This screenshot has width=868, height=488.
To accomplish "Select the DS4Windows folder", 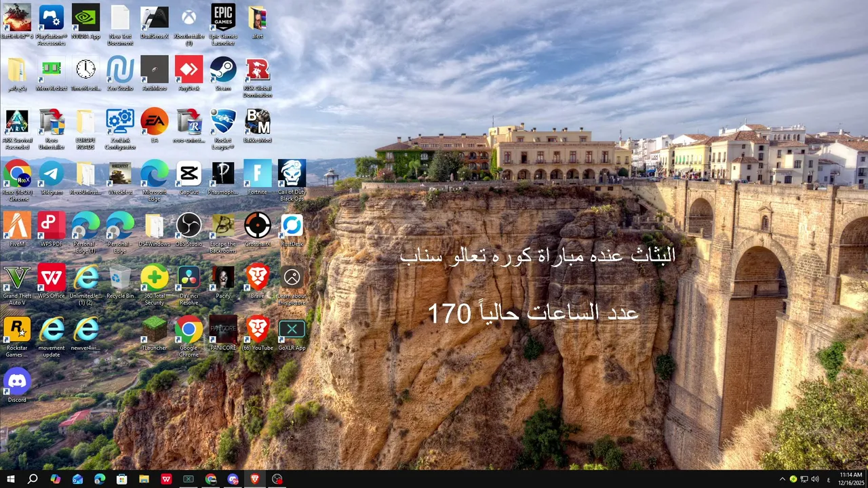I will coord(155,231).
